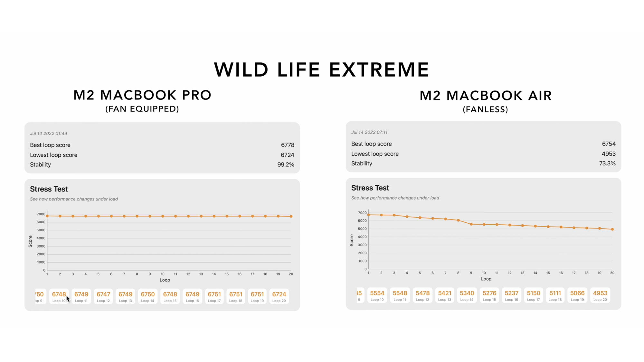The image size is (644, 362).
Task: Select the Loop 10 score 6748 card
Action: tap(59, 296)
